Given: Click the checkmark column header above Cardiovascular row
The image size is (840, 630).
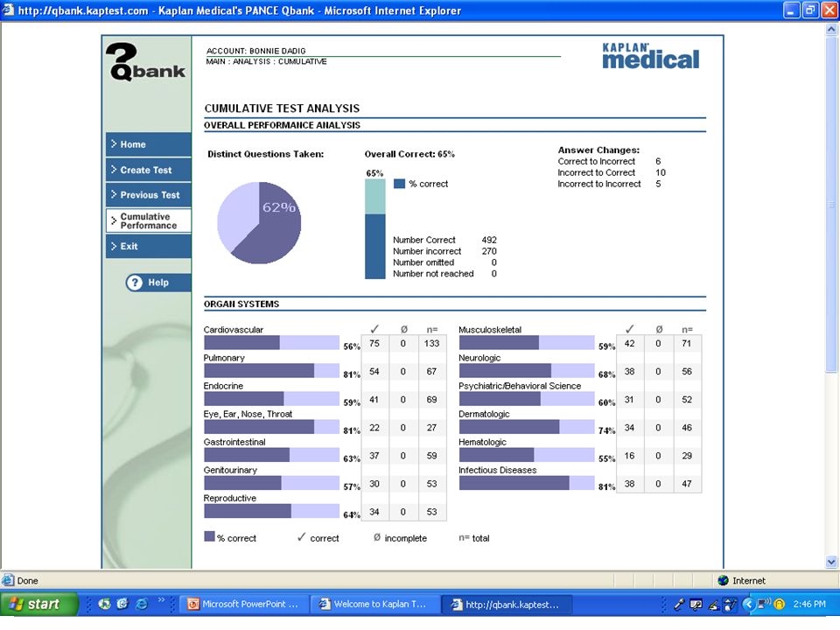Looking at the screenshot, I should (x=374, y=328).
